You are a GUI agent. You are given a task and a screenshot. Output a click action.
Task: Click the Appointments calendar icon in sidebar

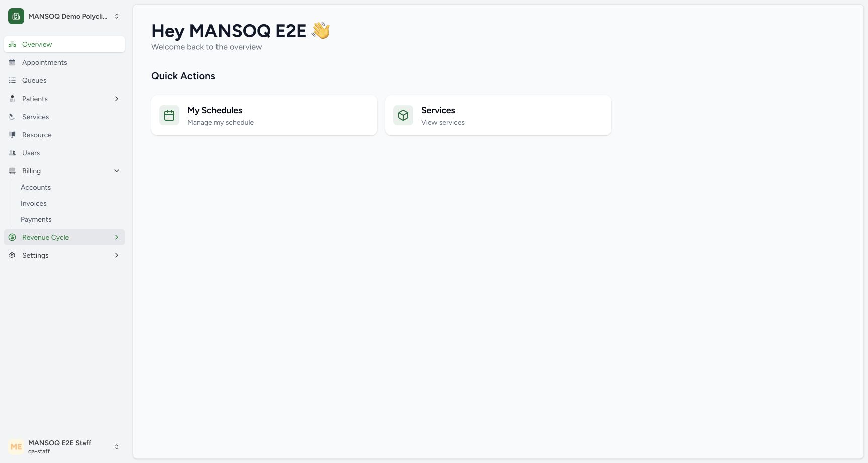point(12,62)
